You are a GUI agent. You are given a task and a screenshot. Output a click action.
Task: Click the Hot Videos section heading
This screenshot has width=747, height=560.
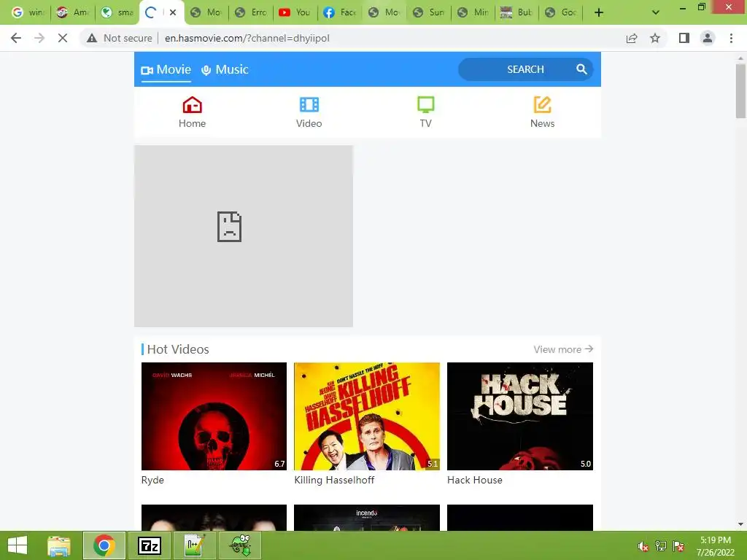tap(178, 349)
